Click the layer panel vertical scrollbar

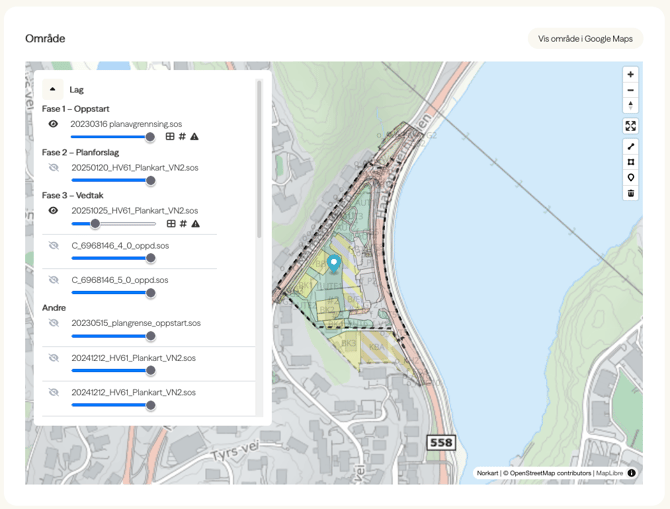(x=260, y=160)
